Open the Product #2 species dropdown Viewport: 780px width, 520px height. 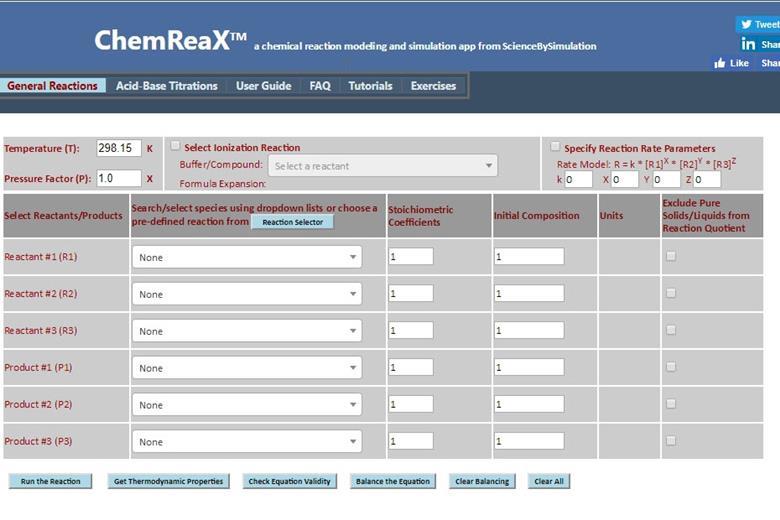[247, 405]
